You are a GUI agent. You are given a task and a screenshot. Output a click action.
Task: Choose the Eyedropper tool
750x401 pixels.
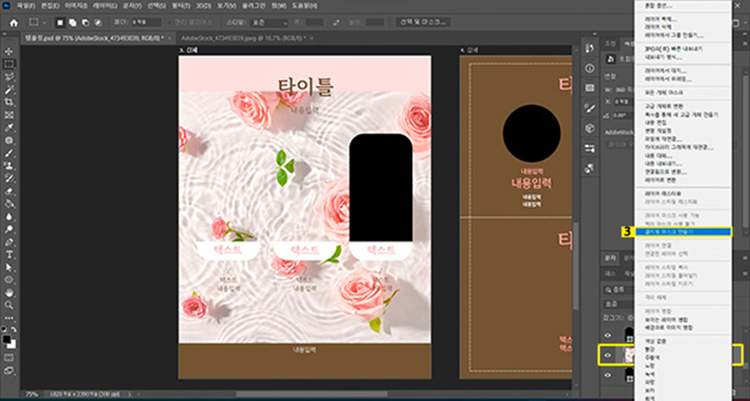9,126
